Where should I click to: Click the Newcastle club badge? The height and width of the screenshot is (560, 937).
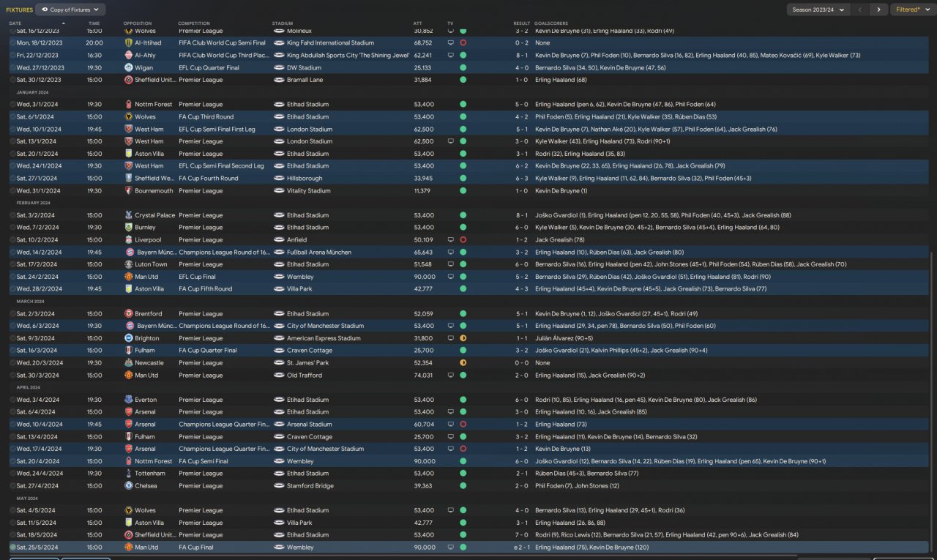click(129, 363)
